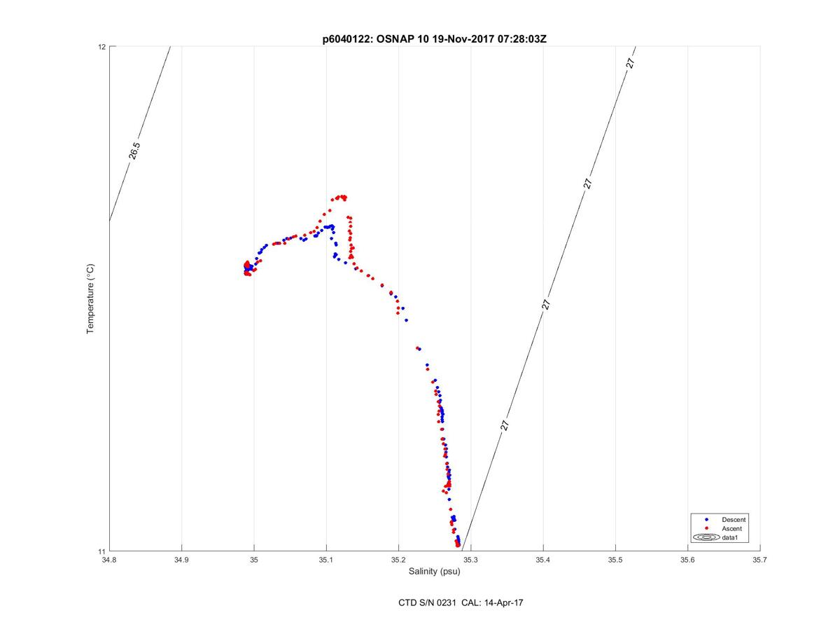Click the 26.5 density contour label
840x620 pixels.
tap(134, 151)
